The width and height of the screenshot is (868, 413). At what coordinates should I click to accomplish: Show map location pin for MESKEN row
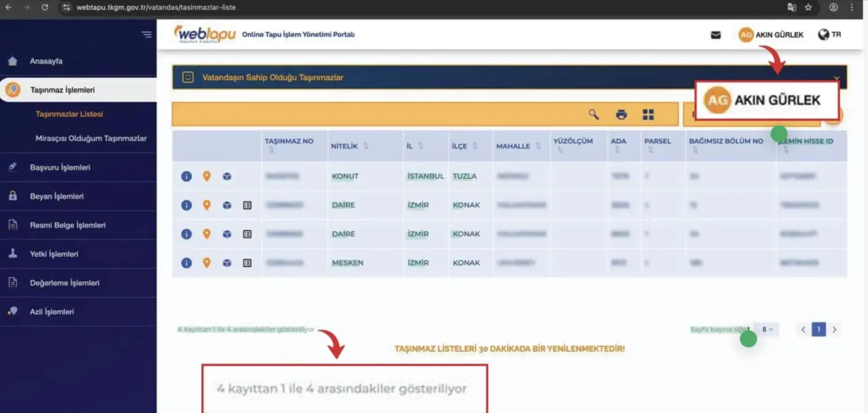click(207, 262)
